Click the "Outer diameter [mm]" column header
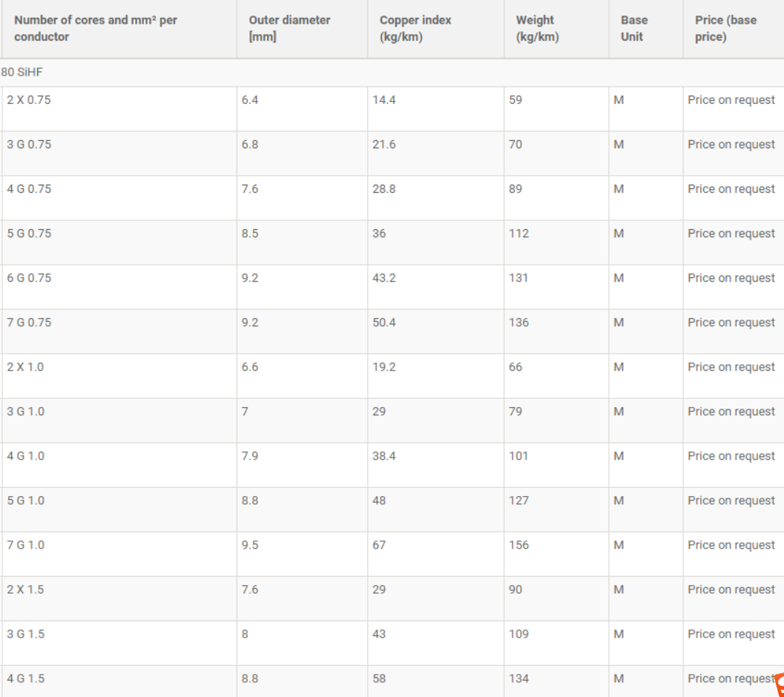The image size is (784, 697). (x=290, y=28)
